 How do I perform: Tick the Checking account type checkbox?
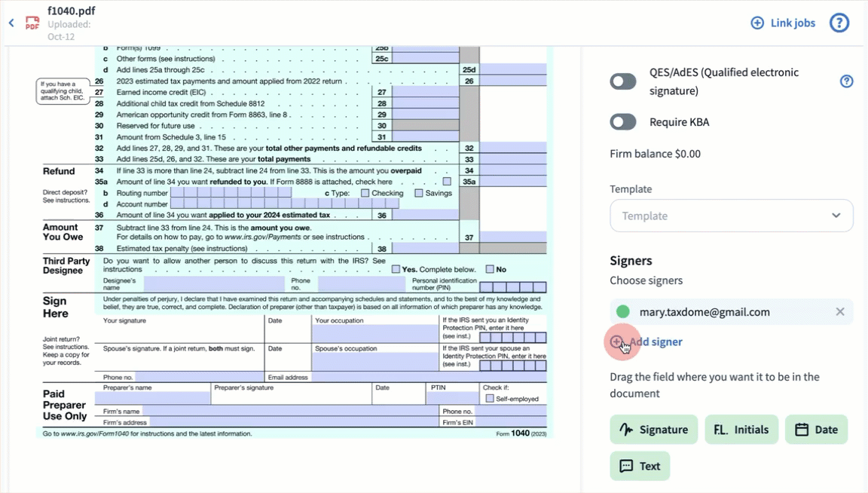point(365,193)
